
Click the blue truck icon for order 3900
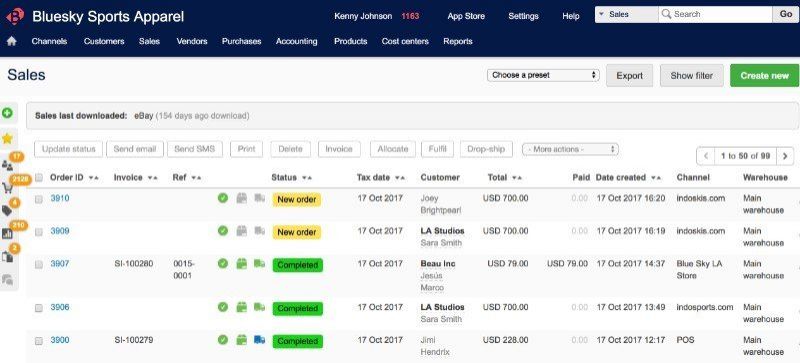259,340
